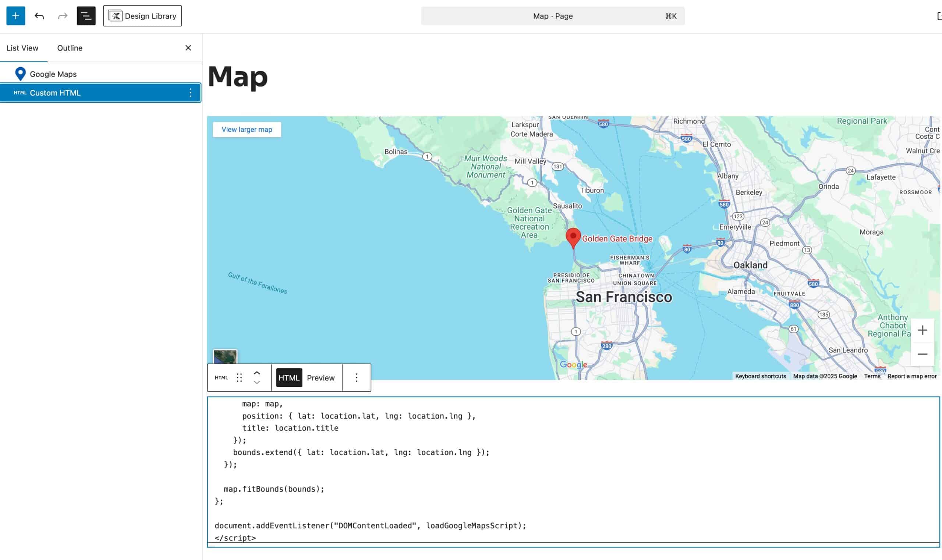
Task: Redo the last change
Action: pos(62,16)
